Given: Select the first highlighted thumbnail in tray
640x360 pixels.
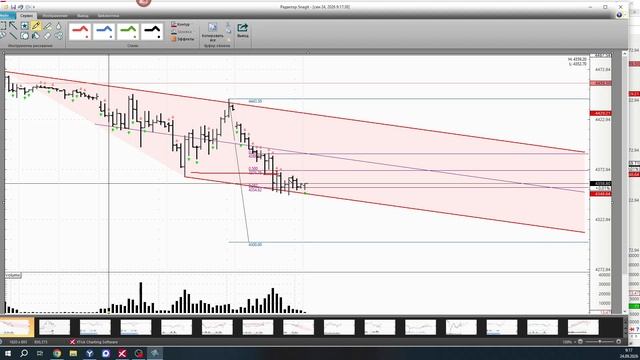Looking at the screenshot, I should click(x=16, y=327).
